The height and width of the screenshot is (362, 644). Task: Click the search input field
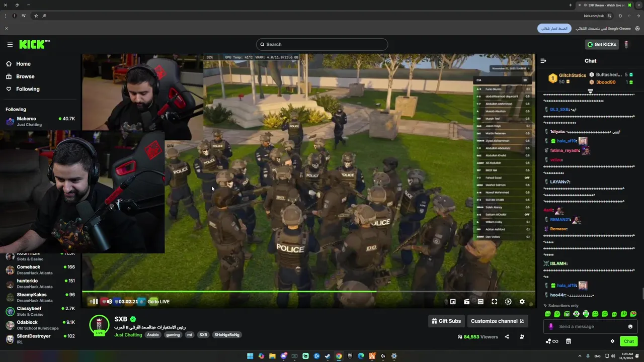(322, 44)
